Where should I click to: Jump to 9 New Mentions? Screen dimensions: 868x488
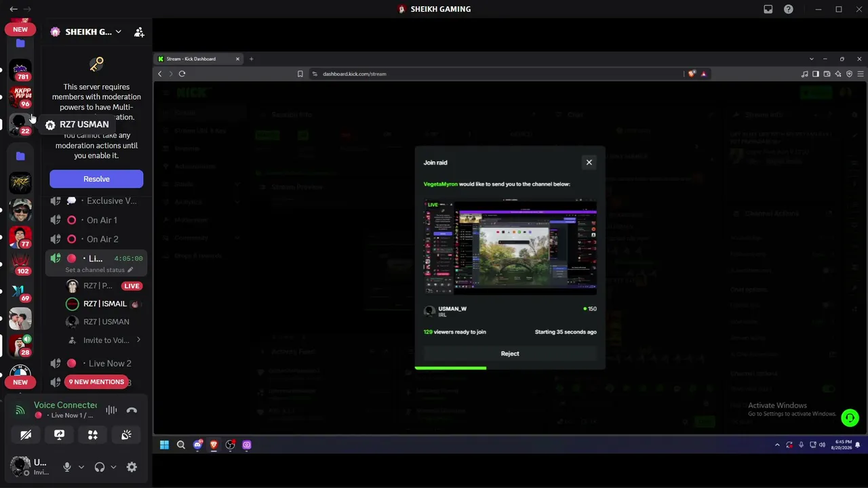(96, 382)
